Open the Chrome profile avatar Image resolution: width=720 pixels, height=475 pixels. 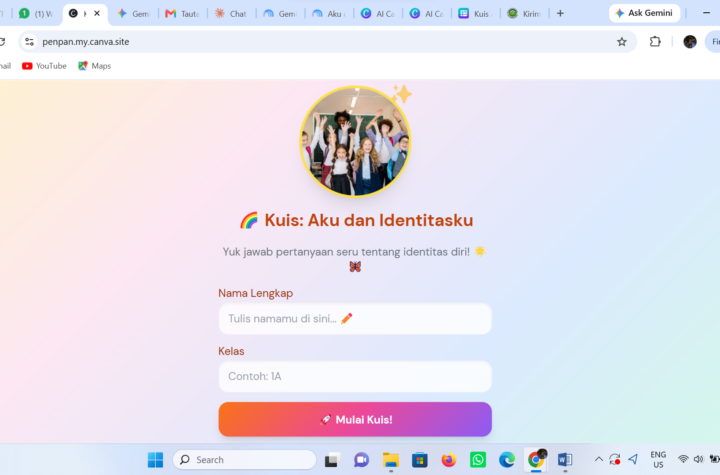pyautogui.click(x=690, y=42)
